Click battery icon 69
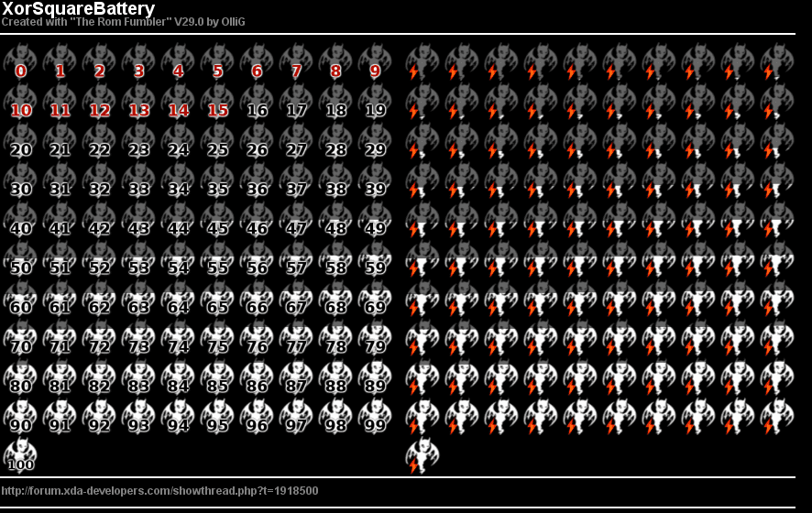This screenshot has height=513, width=812. click(375, 298)
